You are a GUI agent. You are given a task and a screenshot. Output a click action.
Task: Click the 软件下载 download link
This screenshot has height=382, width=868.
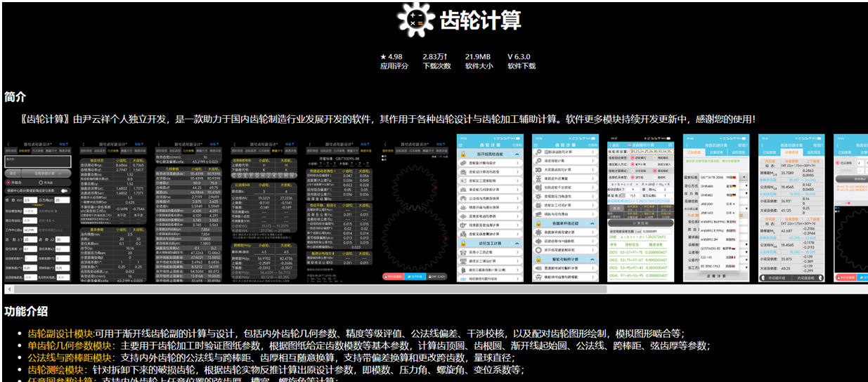(521, 66)
